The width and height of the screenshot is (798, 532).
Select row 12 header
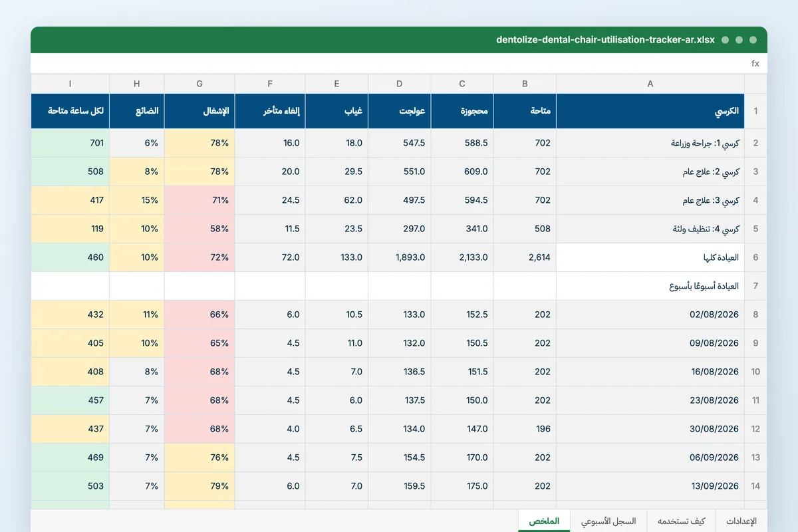pos(755,429)
